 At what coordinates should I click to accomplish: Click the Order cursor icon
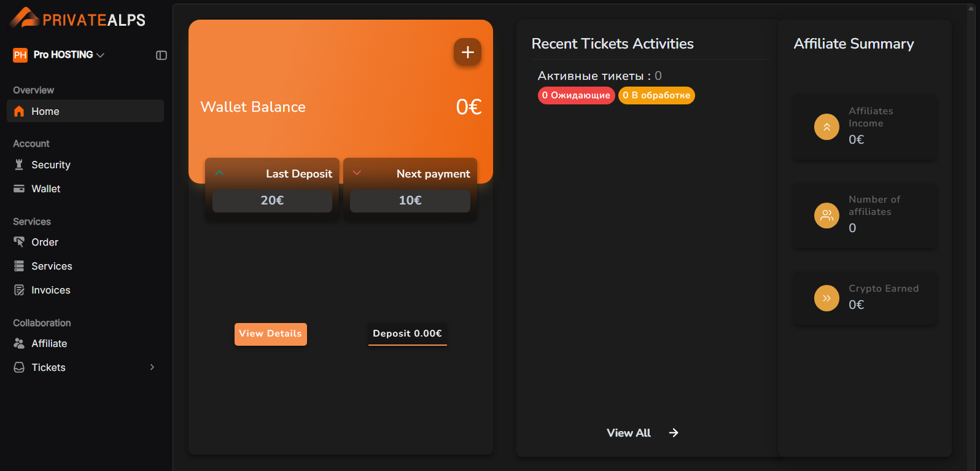click(19, 242)
